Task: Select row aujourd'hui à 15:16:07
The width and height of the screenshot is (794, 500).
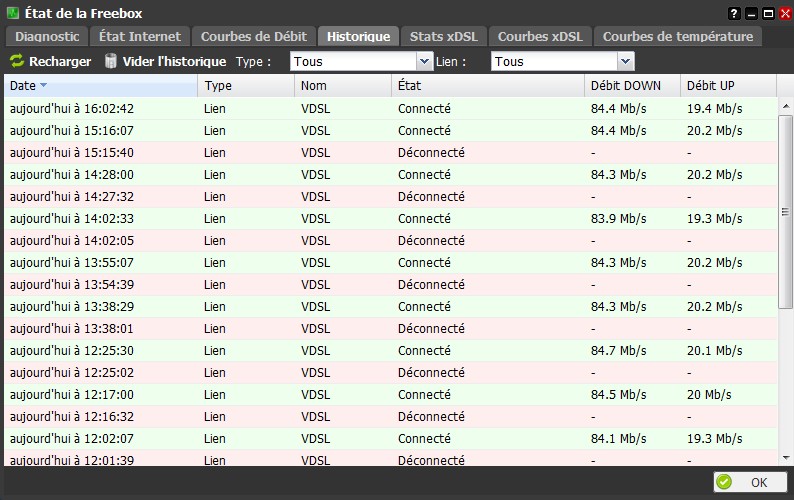Action: tap(390, 131)
